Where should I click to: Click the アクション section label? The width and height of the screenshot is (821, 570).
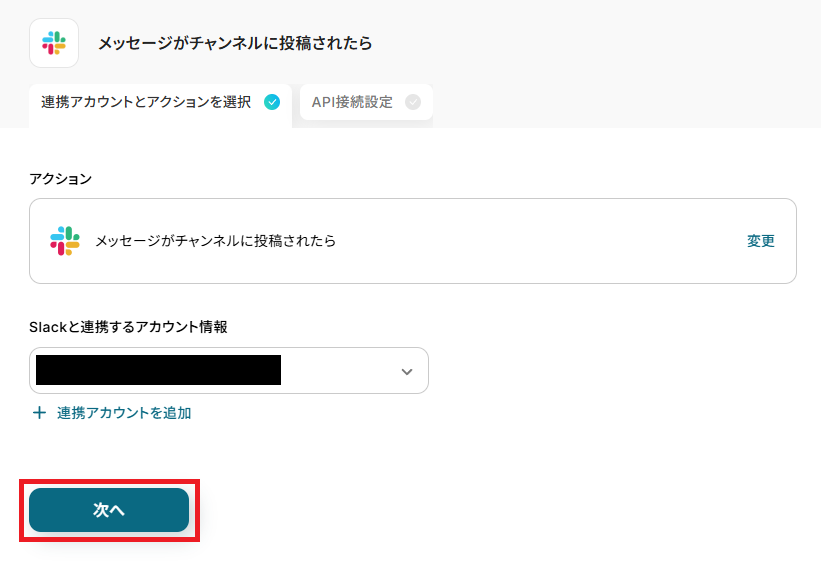[61, 179]
